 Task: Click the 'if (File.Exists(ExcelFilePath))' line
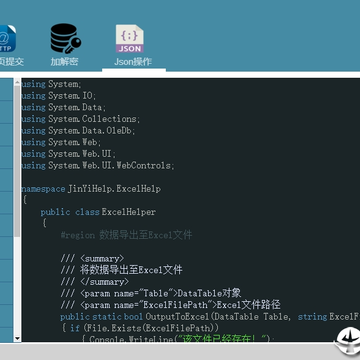click(x=140, y=328)
